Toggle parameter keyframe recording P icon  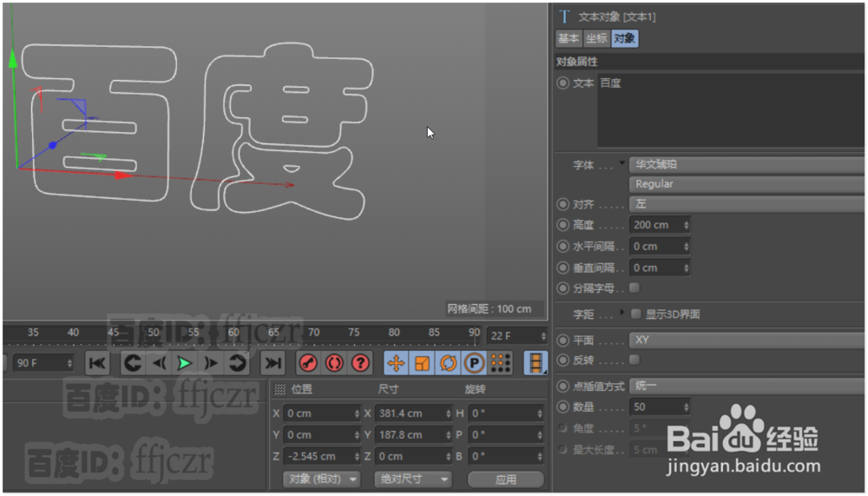pos(474,364)
